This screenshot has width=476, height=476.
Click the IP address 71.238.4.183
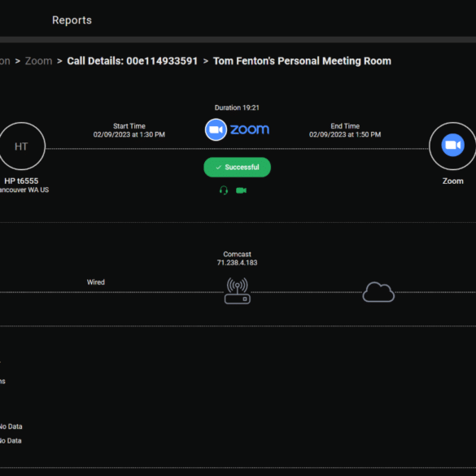[237, 263]
